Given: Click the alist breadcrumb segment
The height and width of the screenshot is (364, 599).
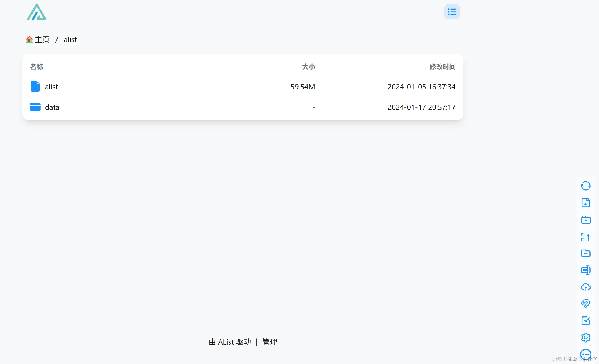Looking at the screenshot, I should coord(70,40).
